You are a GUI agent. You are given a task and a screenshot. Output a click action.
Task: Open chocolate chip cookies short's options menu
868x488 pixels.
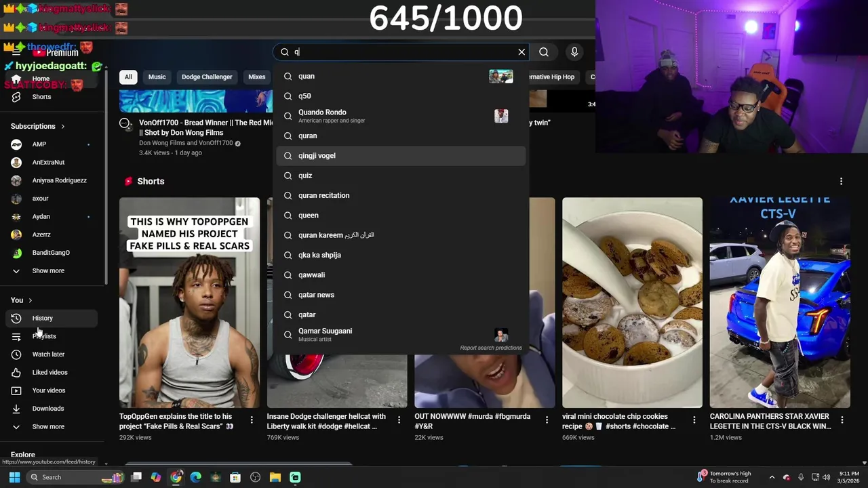point(694,420)
